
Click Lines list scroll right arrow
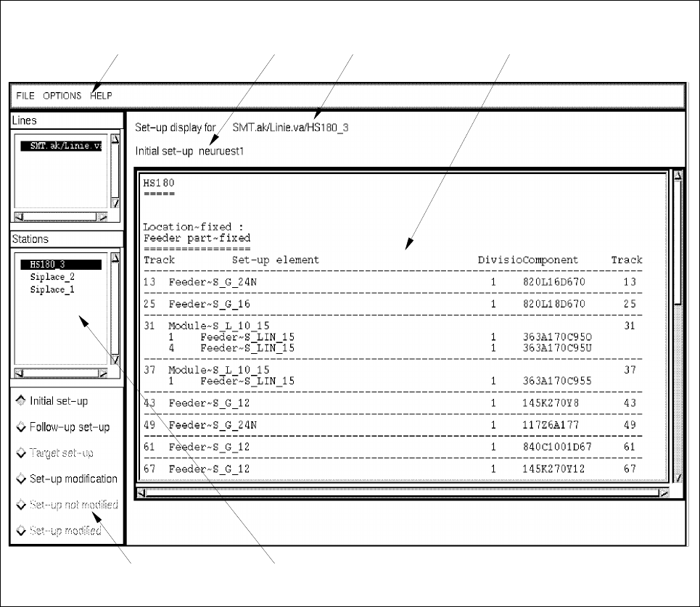tap(103, 217)
